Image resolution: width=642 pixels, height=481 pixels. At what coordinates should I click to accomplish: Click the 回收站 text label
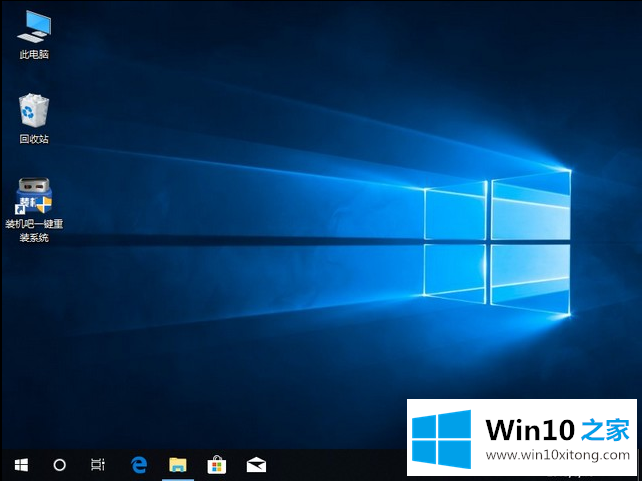(x=34, y=139)
